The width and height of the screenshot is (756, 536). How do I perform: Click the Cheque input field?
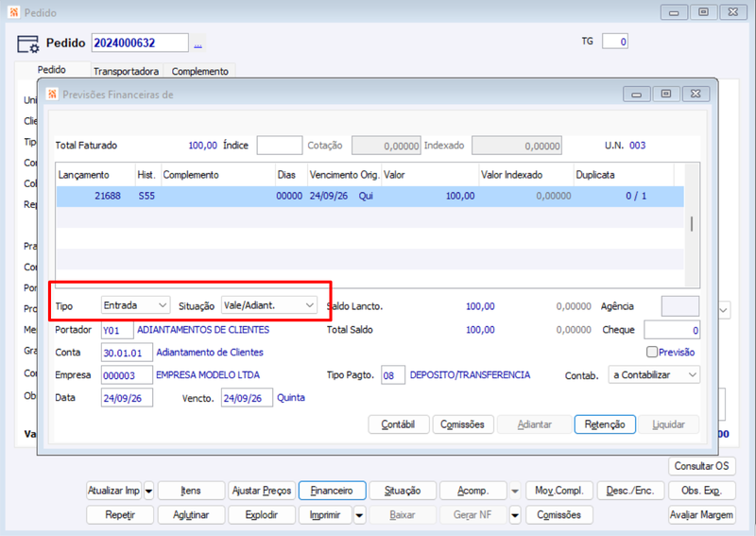[672, 330]
